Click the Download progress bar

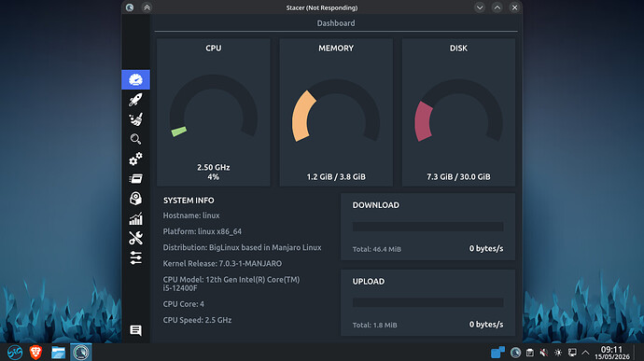(427, 227)
